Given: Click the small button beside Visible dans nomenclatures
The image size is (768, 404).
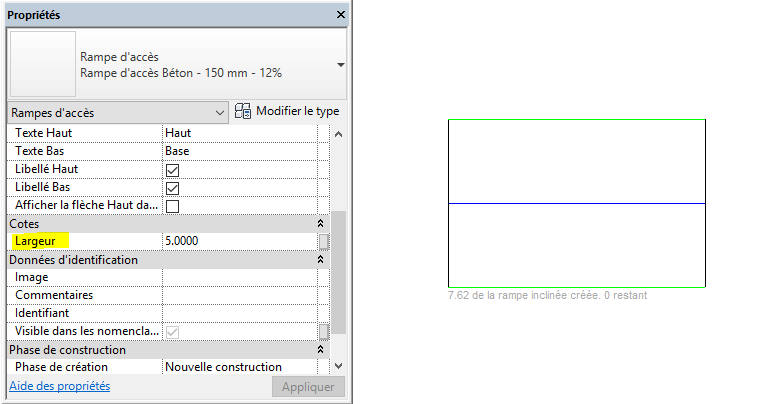Looking at the screenshot, I should tap(324, 332).
